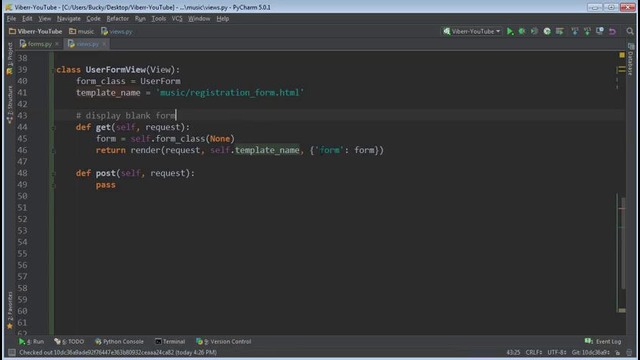Collapse the get method fold marker

tap(53, 127)
